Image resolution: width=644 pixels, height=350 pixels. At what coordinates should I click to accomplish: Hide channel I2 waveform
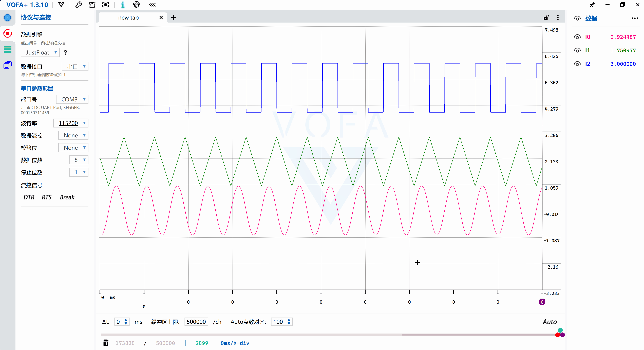click(577, 64)
